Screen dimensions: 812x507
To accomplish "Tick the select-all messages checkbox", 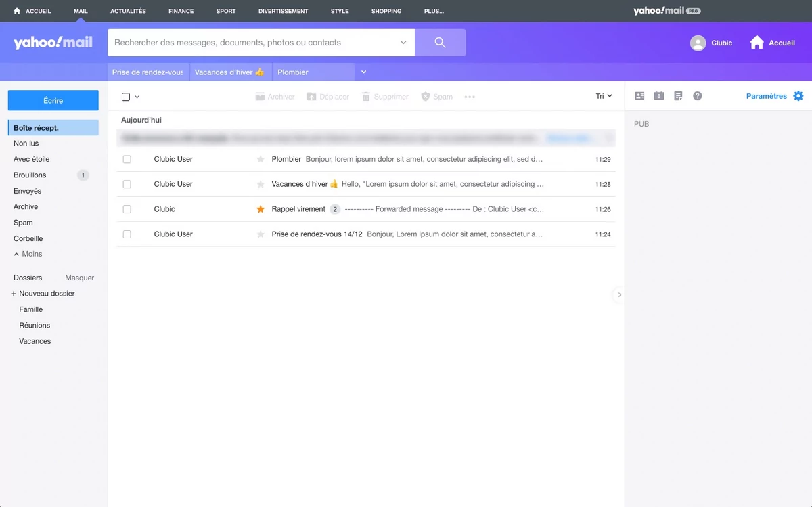I will coord(126,97).
